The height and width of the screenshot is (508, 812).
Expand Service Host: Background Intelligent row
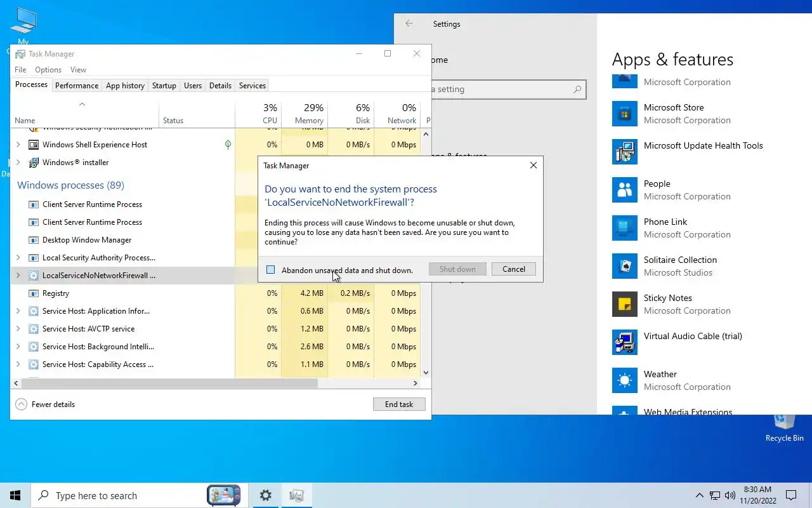point(18,347)
